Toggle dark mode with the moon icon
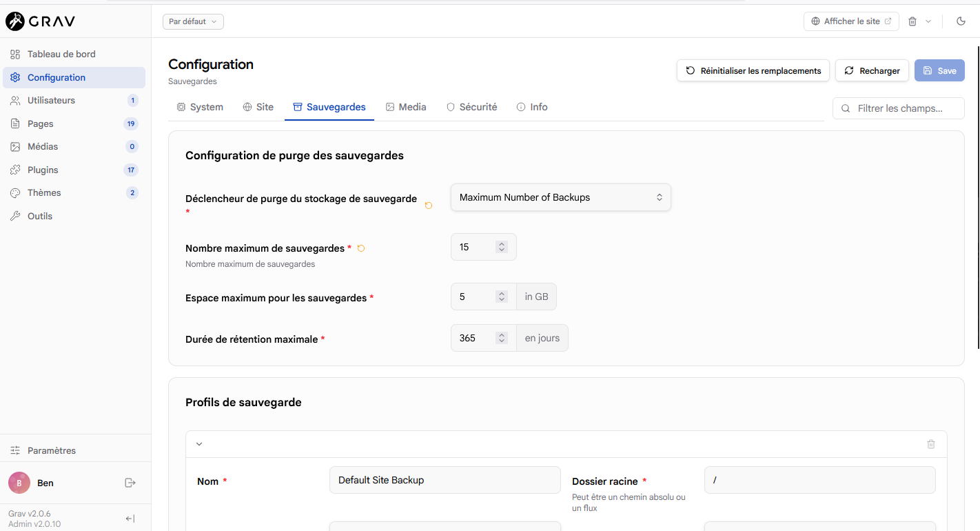This screenshot has width=980, height=531. [961, 21]
